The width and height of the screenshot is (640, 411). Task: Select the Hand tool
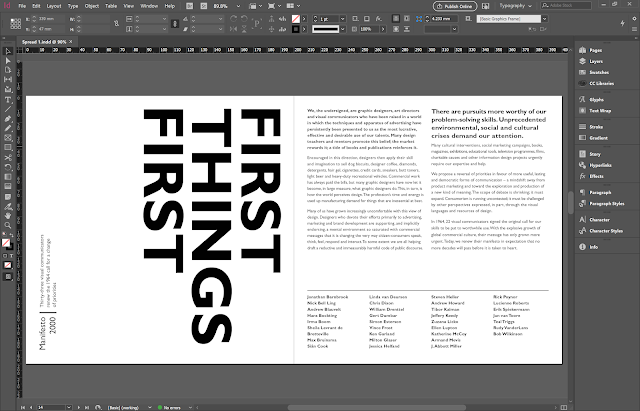pos(8,215)
